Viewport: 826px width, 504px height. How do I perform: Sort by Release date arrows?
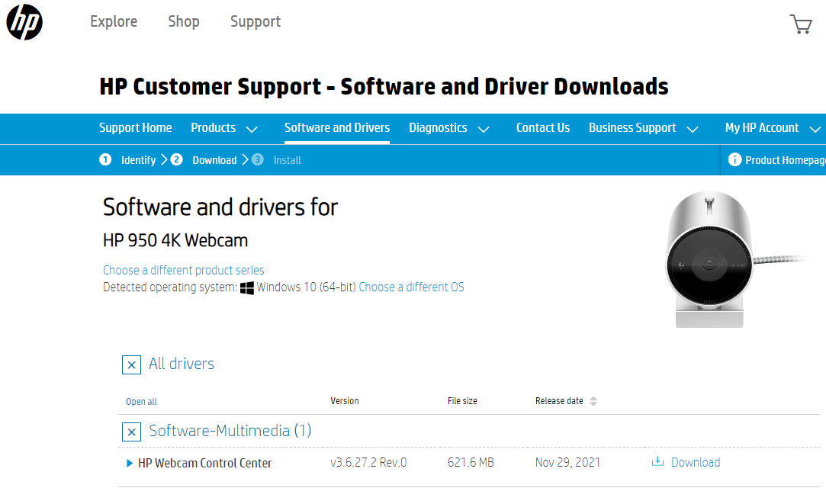click(x=593, y=401)
